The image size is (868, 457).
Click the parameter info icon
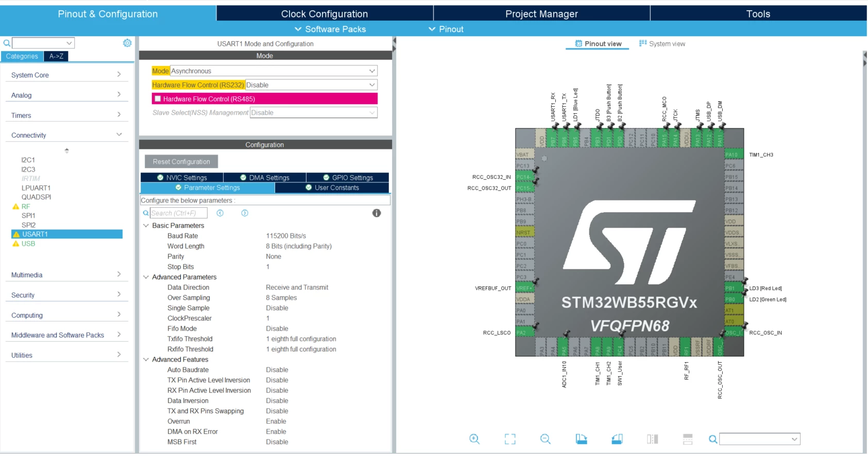click(377, 213)
